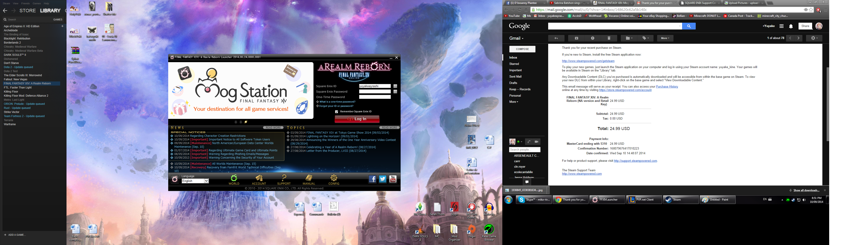Open the Steam STORE tab
Image resolution: width=868 pixels, height=245 pixels.
point(28,11)
